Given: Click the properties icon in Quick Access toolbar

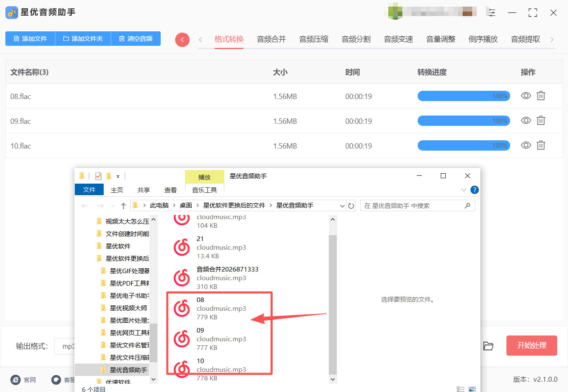Looking at the screenshot, I should pos(98,176).
